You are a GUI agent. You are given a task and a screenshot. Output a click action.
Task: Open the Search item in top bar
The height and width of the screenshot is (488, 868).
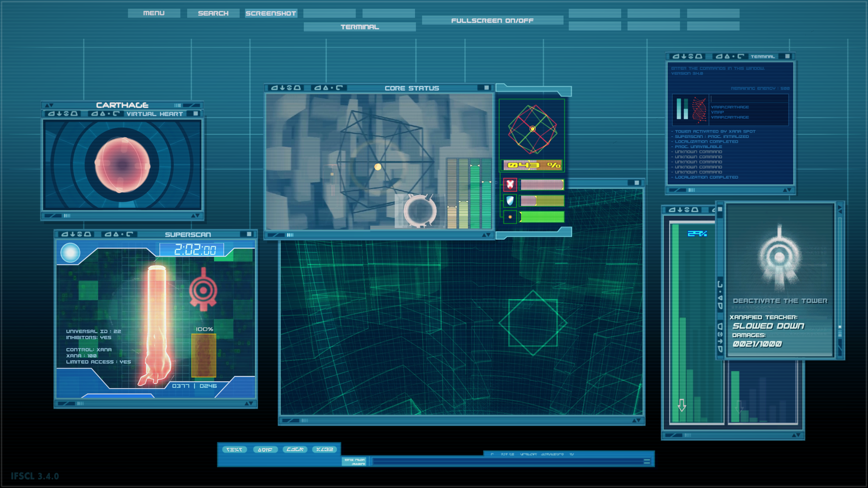(x=213, y=13)
